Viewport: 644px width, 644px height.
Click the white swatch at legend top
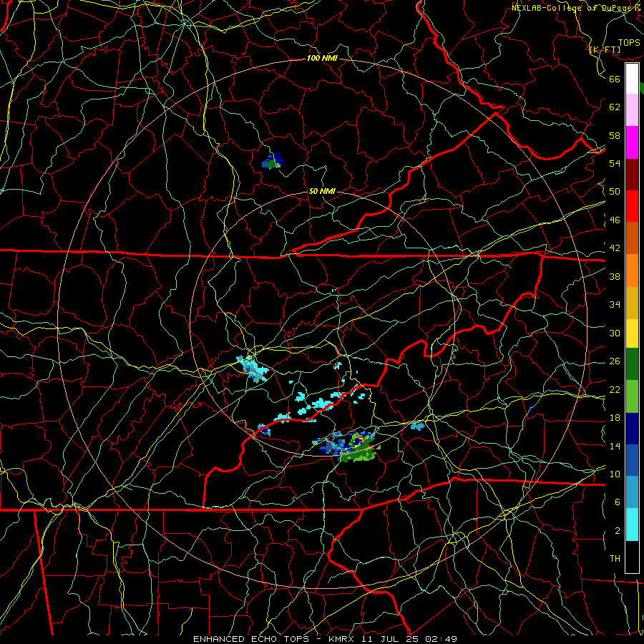632,79
